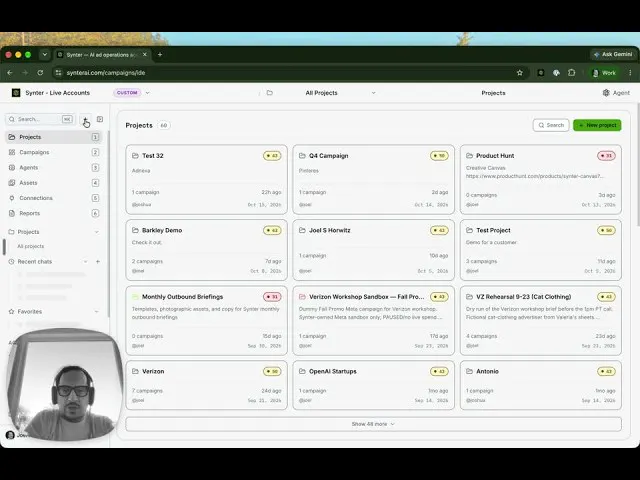Open the Q4 Campaign project card
This screenshot has height=480, width=640.
pos(373,179)
